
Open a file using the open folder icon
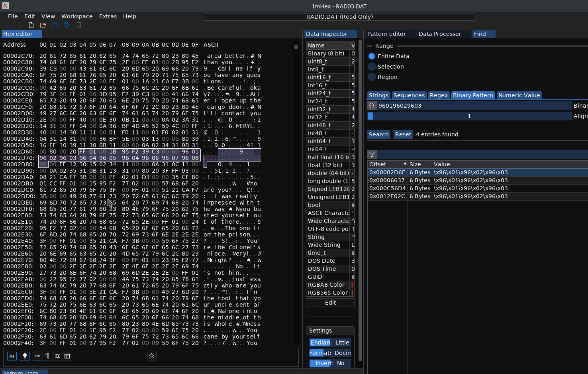point(43,25)
